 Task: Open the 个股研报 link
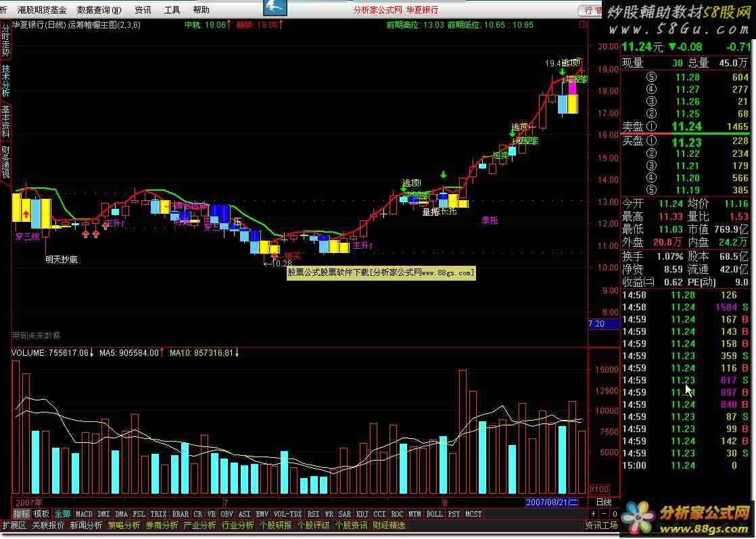[275, 525]
